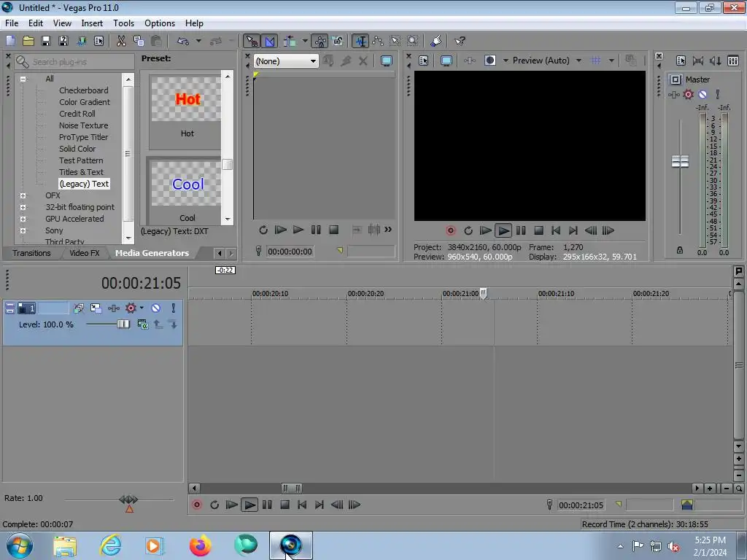This screenshot has width=747, height=560.
Task: Toggle Lock Envelopes to Events
Action: coord(320,41)
